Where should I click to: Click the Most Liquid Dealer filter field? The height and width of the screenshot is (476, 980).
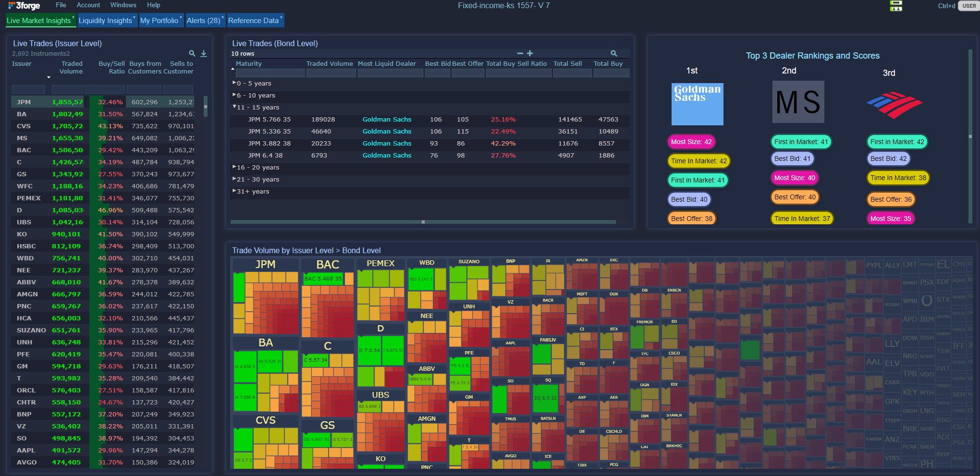(x=390, y=73)
